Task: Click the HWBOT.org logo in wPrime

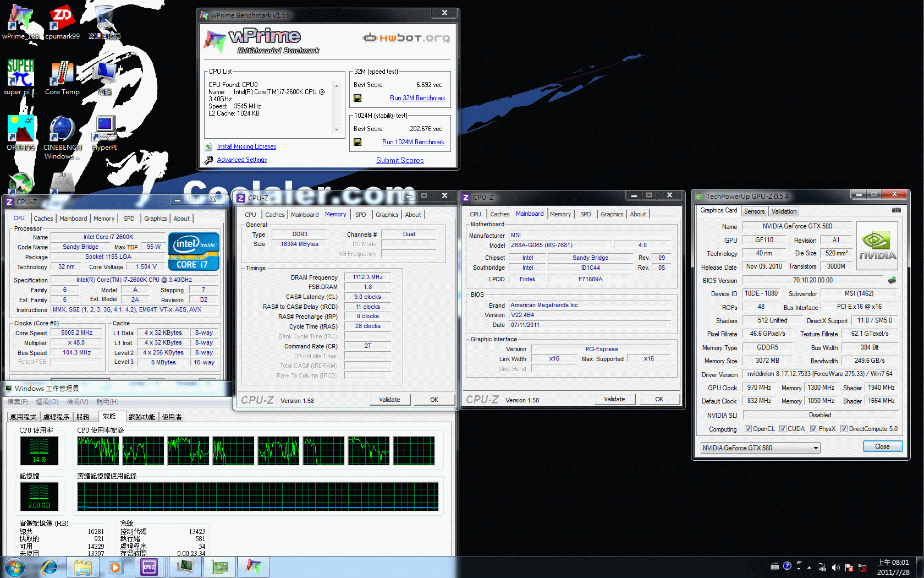Action: pyautogui.click(x=406, y=37)
